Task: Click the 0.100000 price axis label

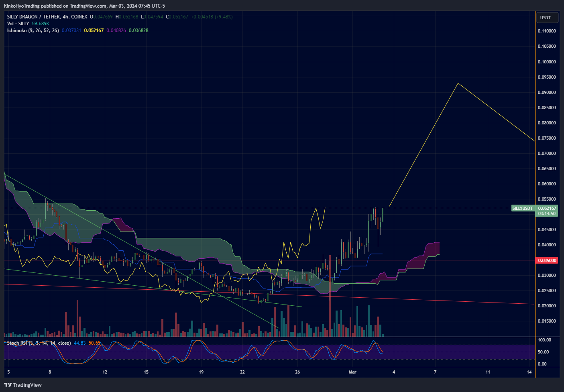Action: [547, 62]
